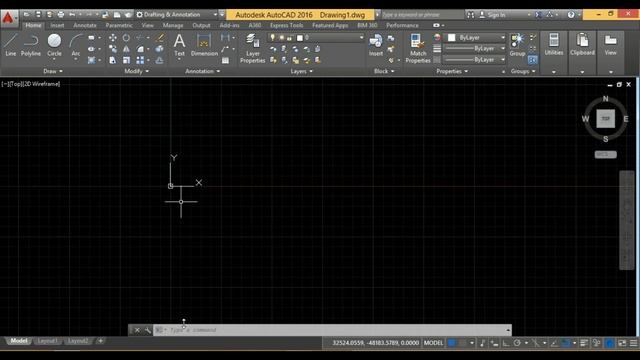
Task: Open the Utilities panel
Action: tap(553, 44)
